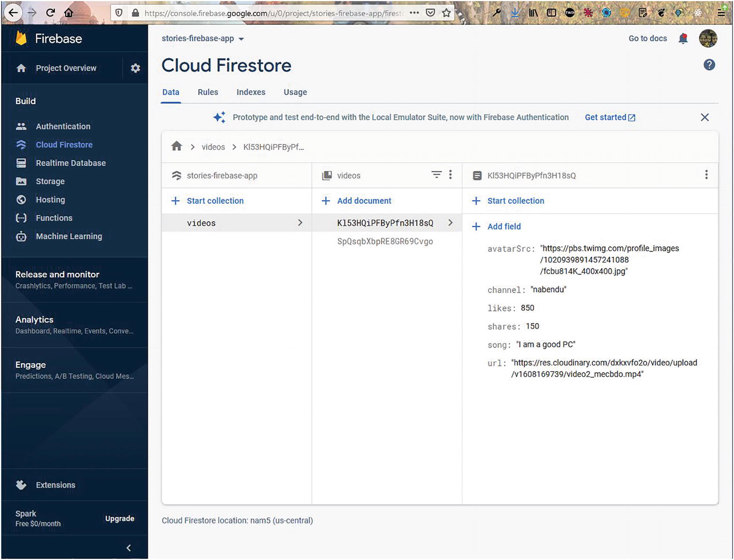Open document three-dot options menu
The height and width of the screenshot is (560, 734).
click(x=706, y=175)
